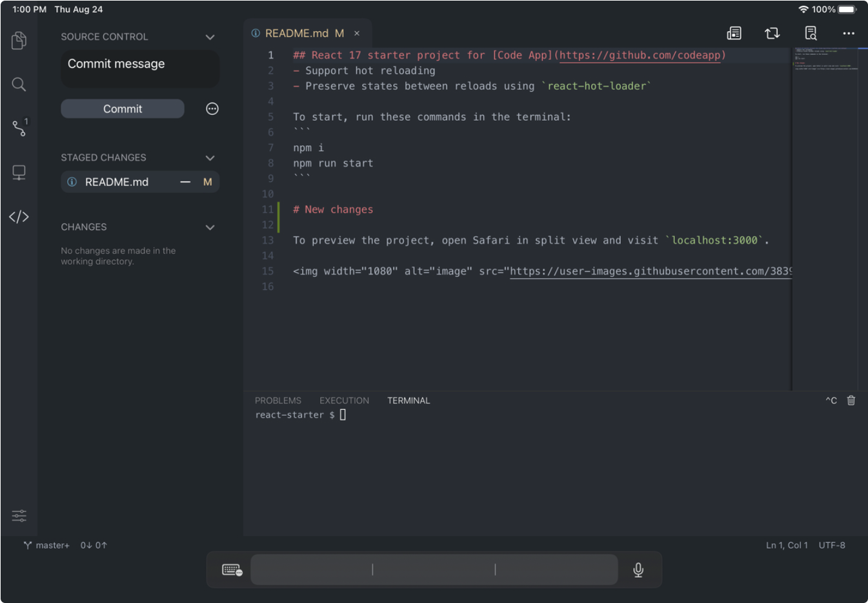Click the compare changes arrows icon

pos(772,33)
